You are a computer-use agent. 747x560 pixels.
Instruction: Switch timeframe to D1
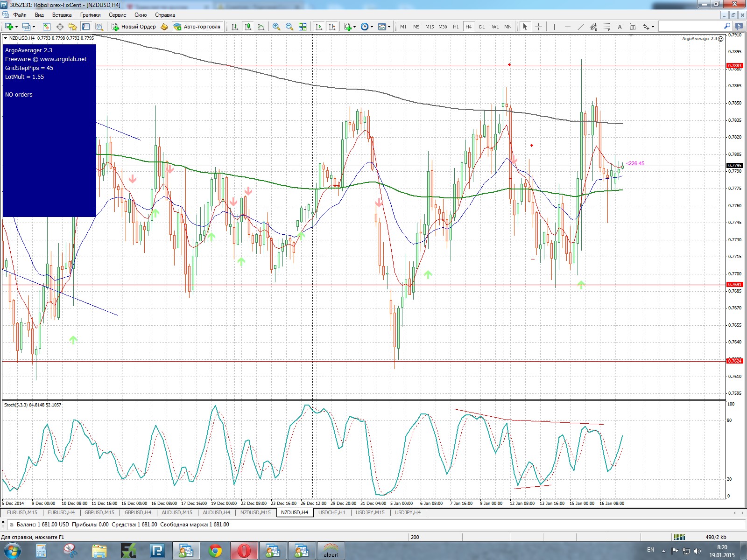(482, 27)
